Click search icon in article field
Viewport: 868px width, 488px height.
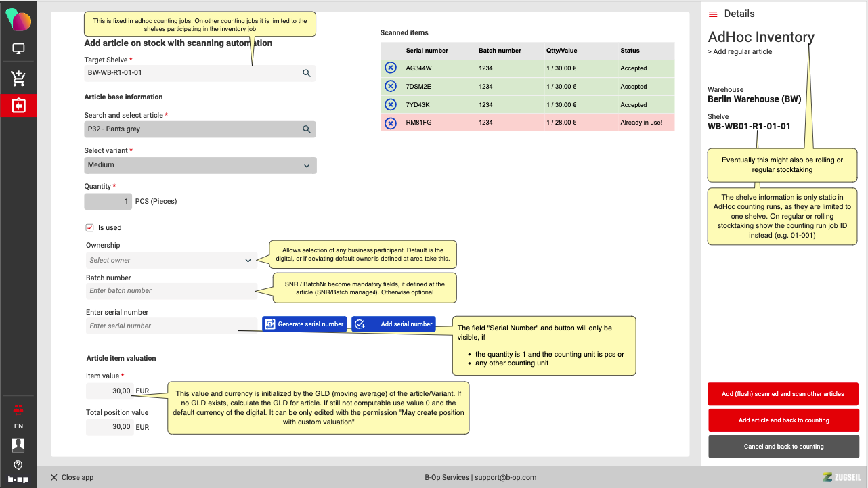[307, 129]
